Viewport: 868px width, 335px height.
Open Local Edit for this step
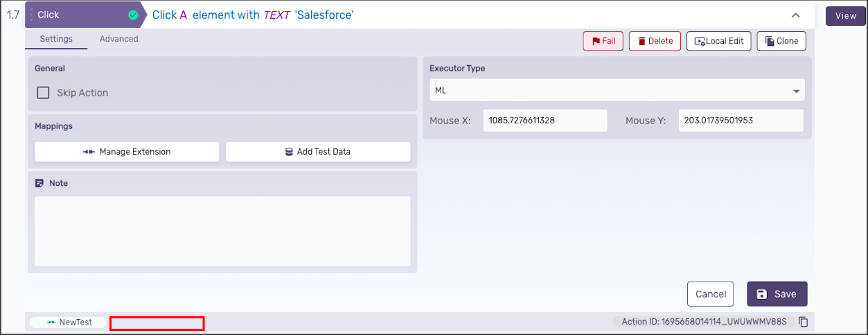tap(718, 41)
